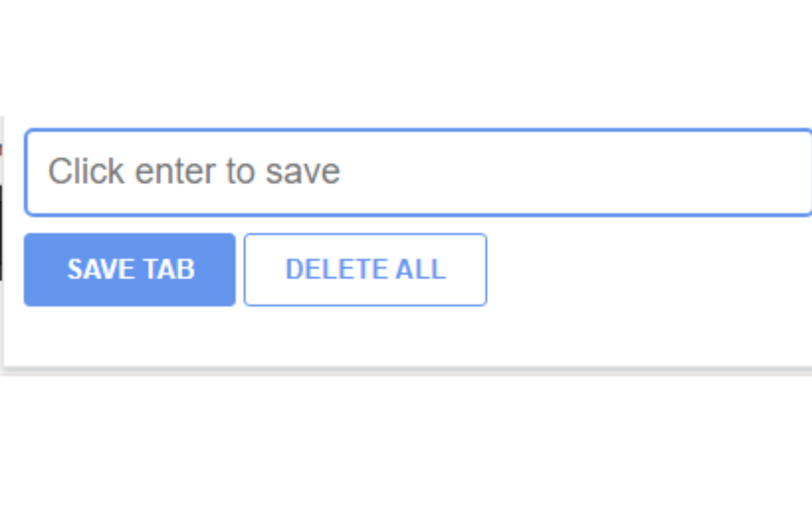Click the DELETE ALL button

tap(365, 270)
